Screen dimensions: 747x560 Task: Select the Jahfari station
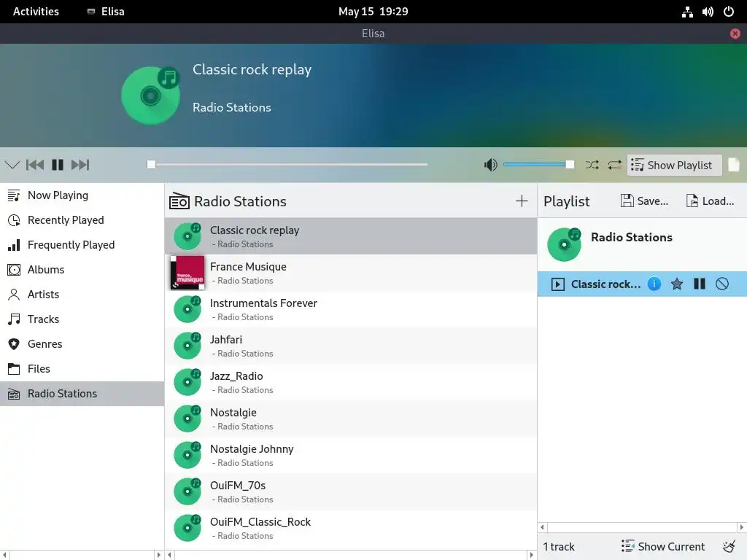351,346
